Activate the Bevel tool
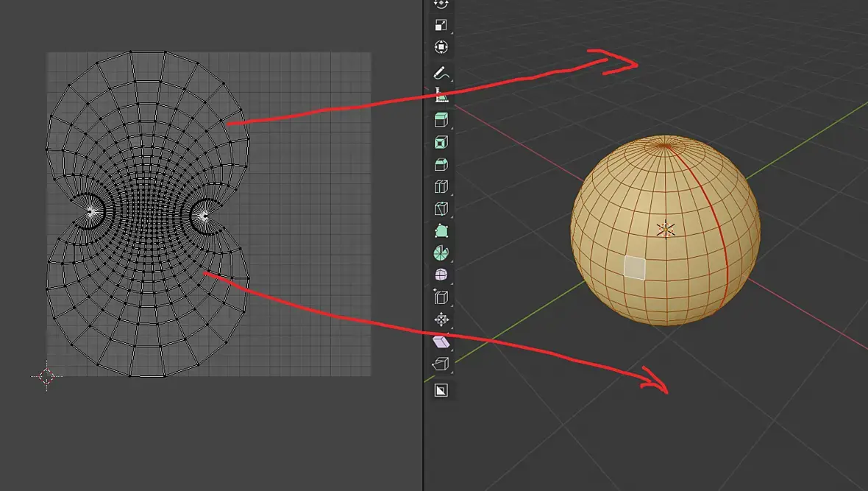This screenshot has width=868, height=491. coord(441,165)
